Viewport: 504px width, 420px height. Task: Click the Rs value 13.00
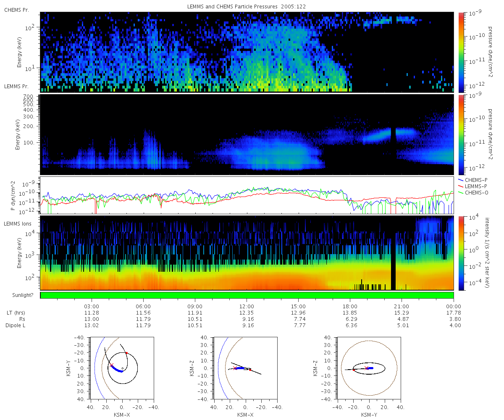click(x=92, y=319)
